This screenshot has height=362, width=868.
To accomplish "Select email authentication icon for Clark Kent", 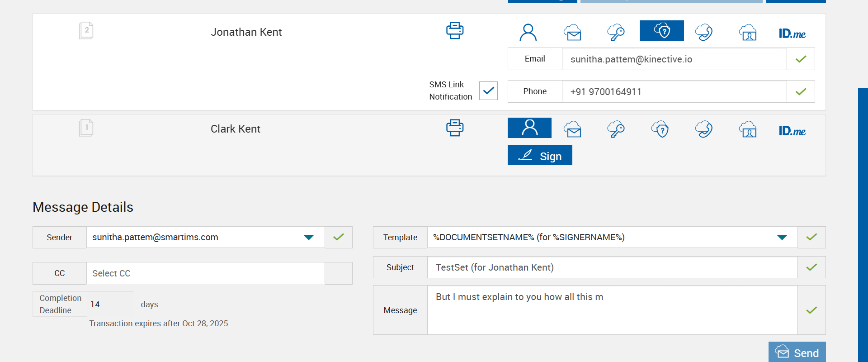I will click(572, 129).
